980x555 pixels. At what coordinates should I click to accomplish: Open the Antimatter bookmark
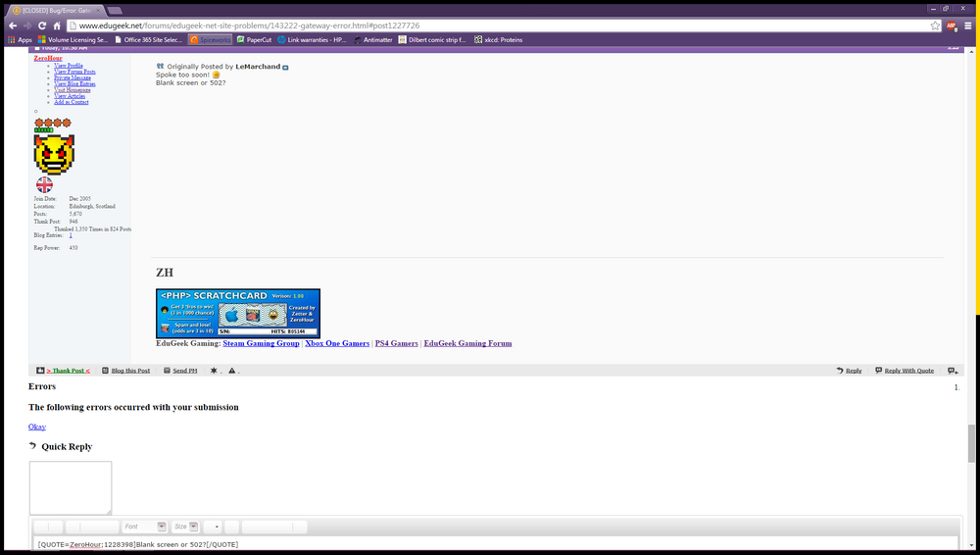coord(372,39)
